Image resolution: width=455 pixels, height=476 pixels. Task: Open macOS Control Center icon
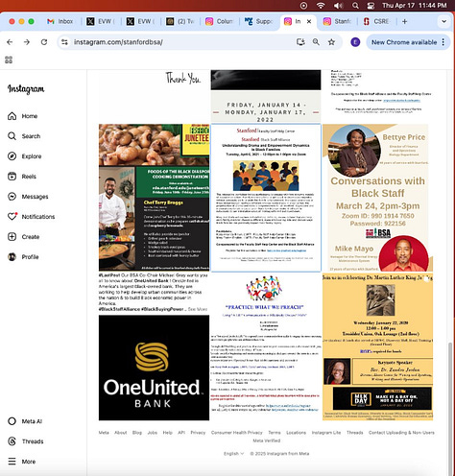pyautogui.click(x=371, y=6)
